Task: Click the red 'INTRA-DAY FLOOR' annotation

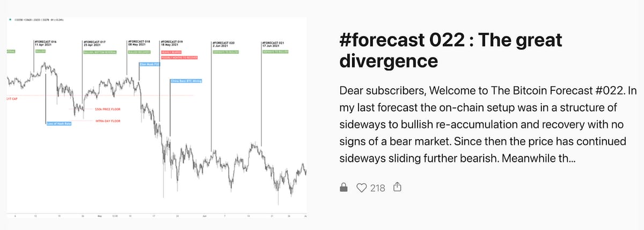Action: coord(108,121)
